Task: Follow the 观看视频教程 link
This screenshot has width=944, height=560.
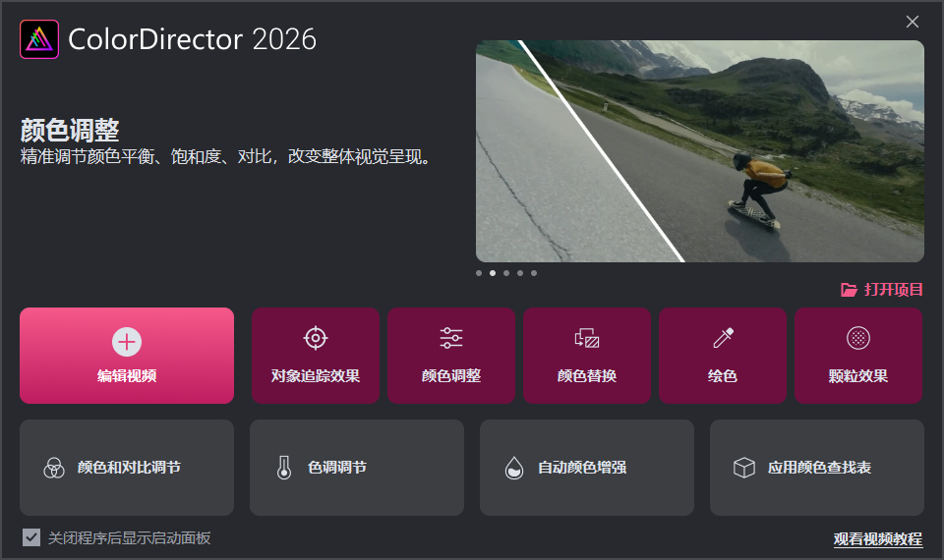Action: point(878,539)
